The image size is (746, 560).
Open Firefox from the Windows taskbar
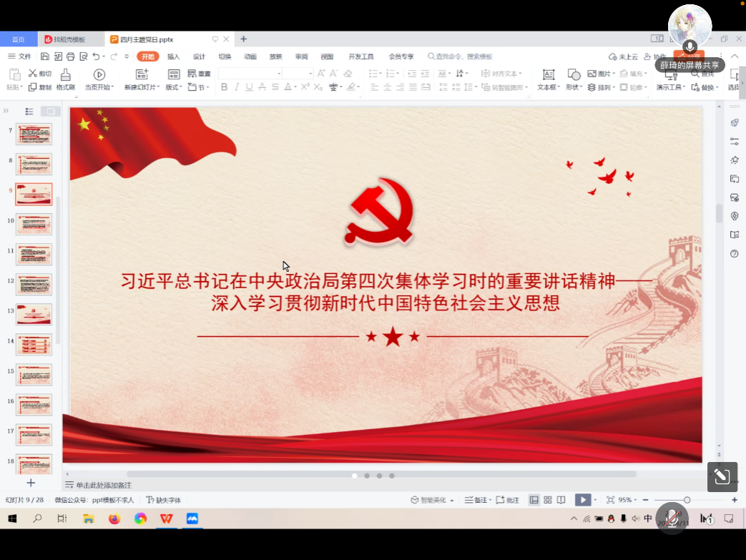tap(114, 519)
